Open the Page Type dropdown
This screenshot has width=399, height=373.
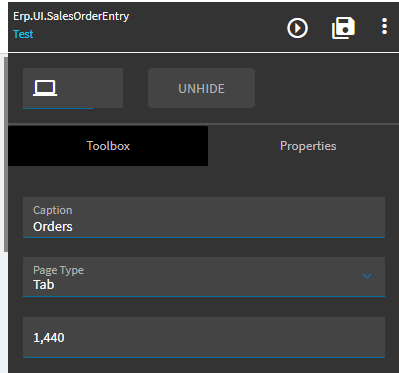point(204,277)
